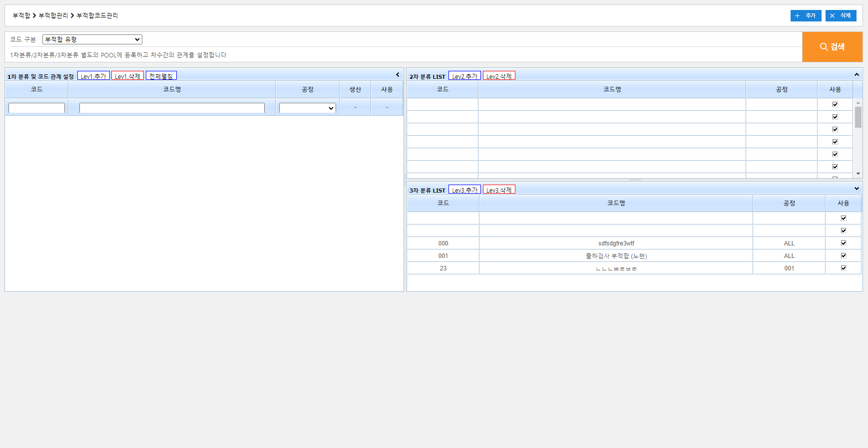
Task: Click the orange 검색 search button
Action: [x=832, y=47]
